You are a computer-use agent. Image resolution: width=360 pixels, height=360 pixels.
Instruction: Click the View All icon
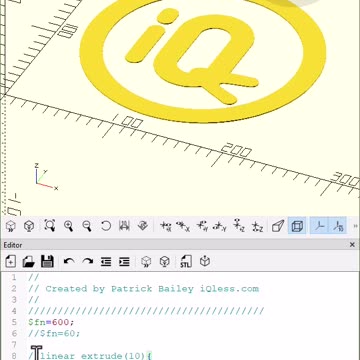point(50,226)
